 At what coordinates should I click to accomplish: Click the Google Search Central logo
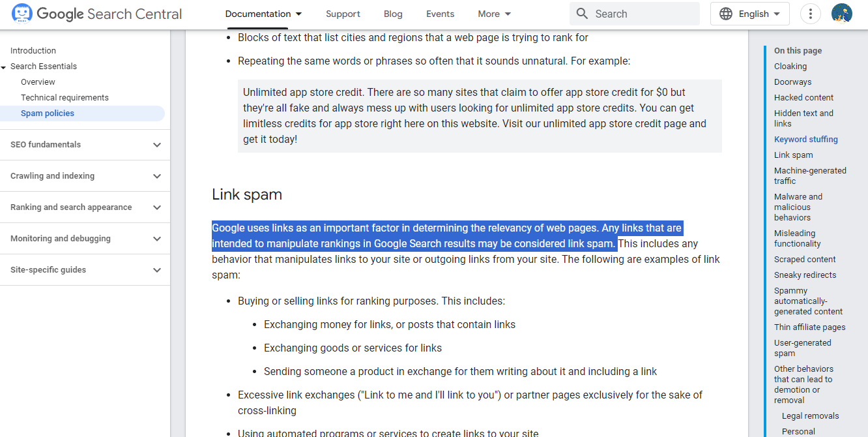96,14
